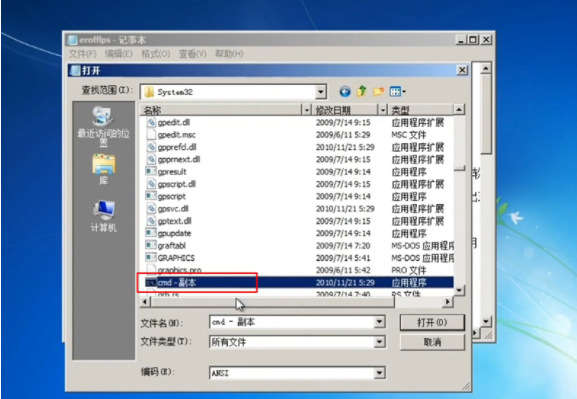The image size is (577, 399).
Task: Open Computer (计算机) shortcut in sidebar
Action: pyautogui.click(x=103, y=216)
